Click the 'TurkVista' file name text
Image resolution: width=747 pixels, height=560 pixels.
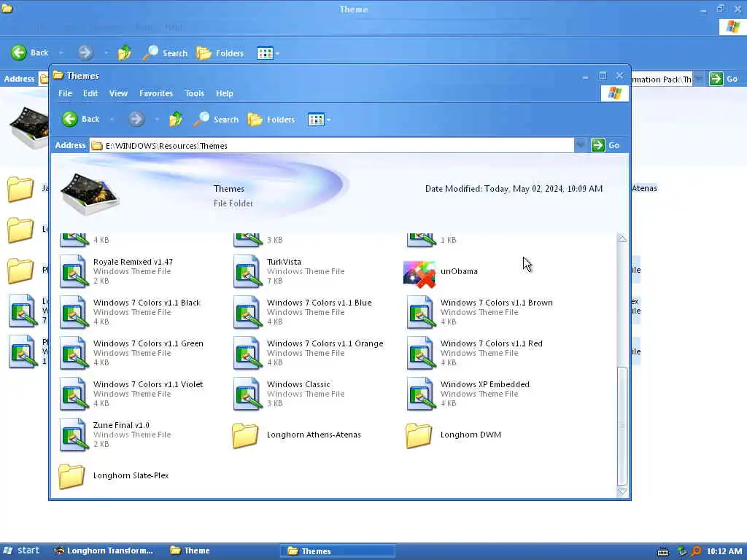284,262
